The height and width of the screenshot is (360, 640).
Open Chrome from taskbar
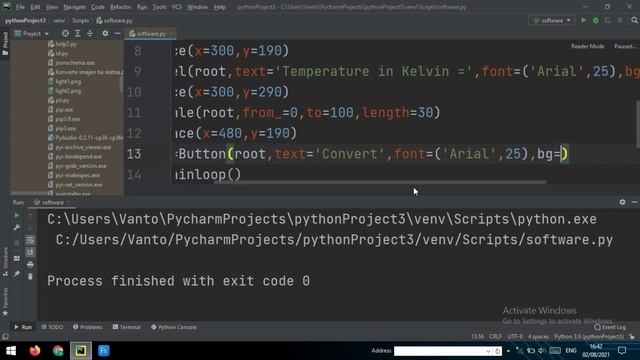coord(58,351)
